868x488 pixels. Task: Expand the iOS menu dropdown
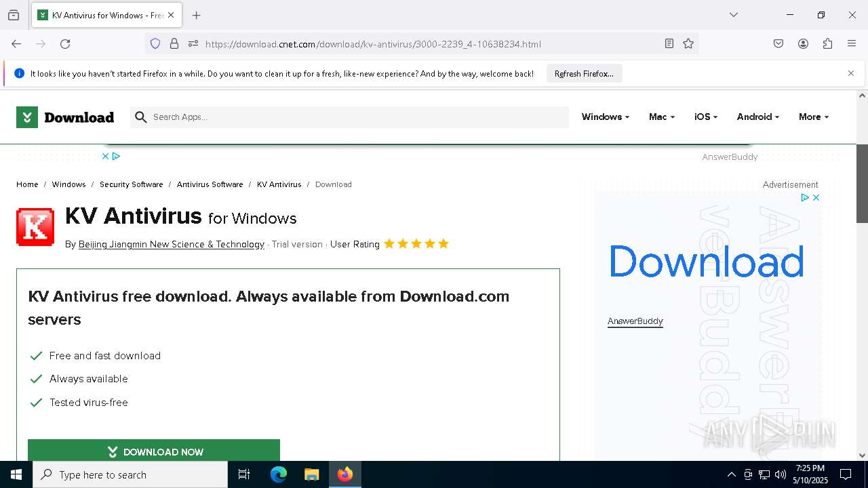705,117
